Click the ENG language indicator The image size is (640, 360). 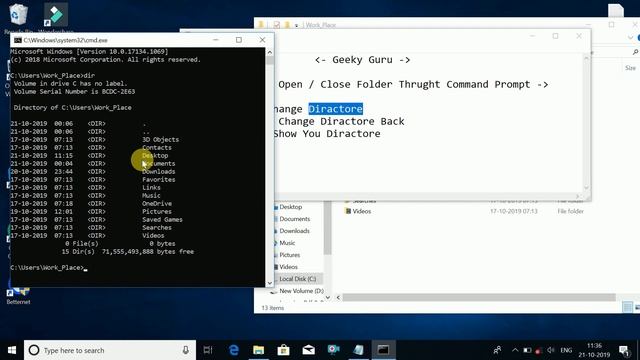(566, 350)
